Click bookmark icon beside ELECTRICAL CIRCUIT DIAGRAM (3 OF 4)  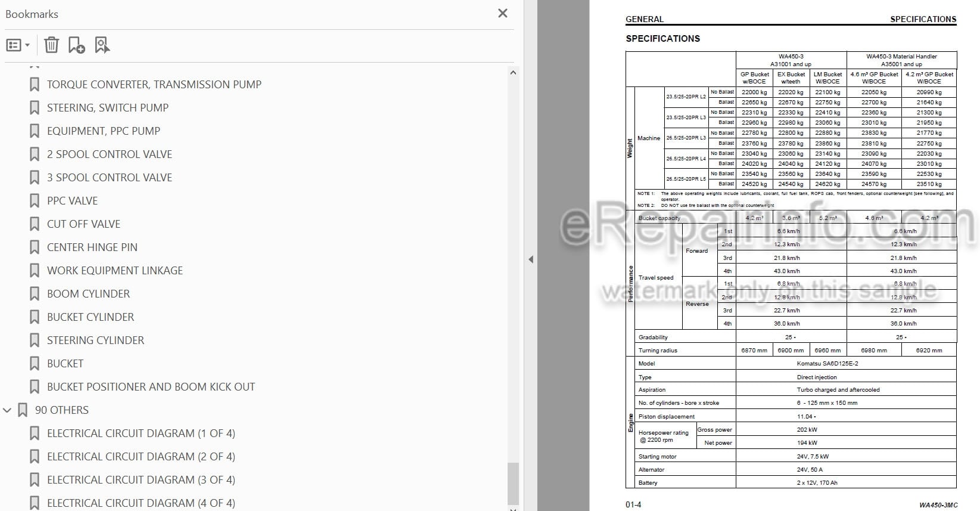pos(35,480)
